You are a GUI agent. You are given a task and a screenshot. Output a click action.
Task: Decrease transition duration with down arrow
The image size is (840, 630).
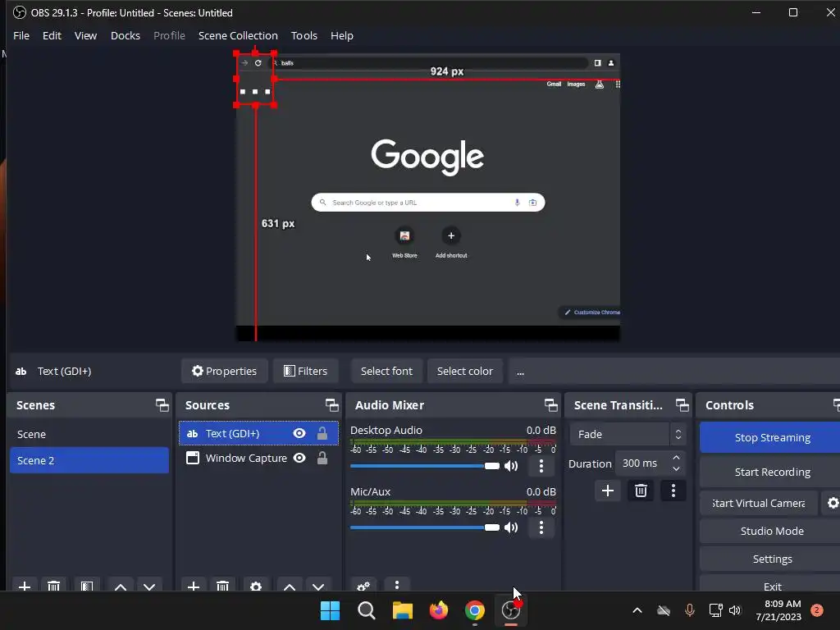click(x=676, y=469)
